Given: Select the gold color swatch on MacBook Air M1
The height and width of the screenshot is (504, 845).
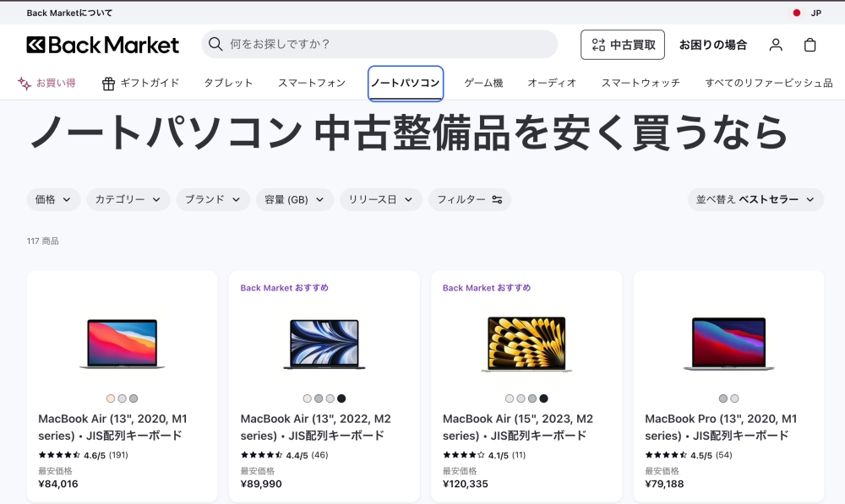Looking at the screenshot, I should (111, 398).
